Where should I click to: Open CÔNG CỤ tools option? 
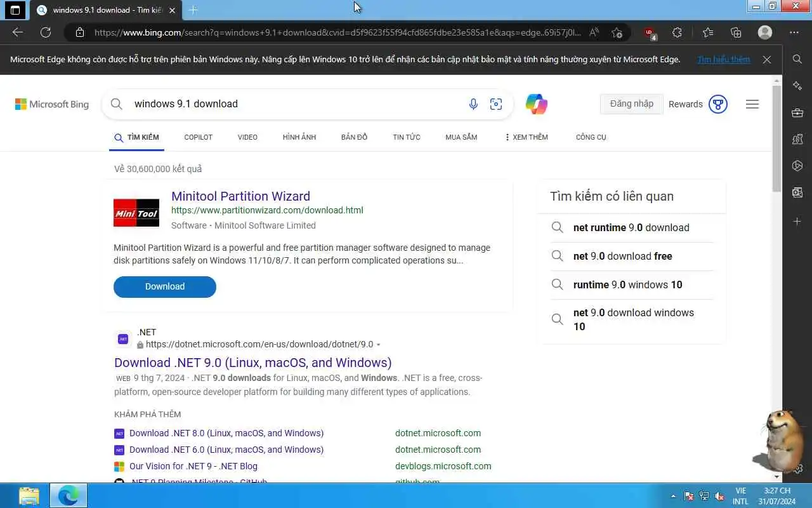tap(591, 137)
